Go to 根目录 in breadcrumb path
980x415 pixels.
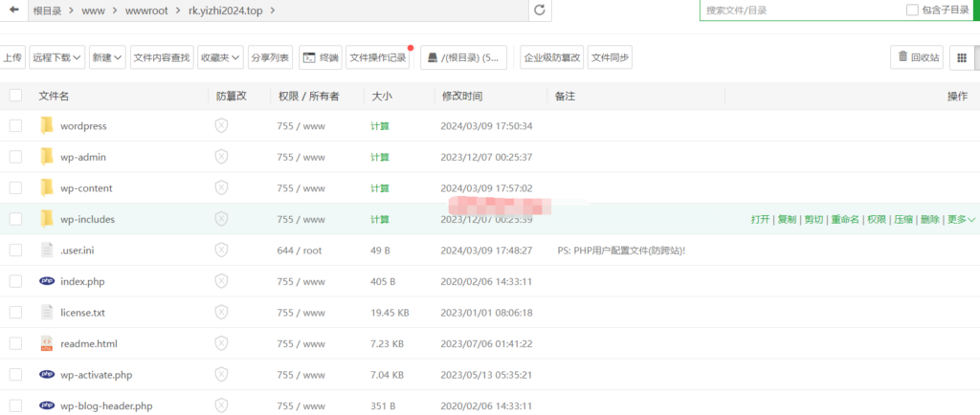[48, 11]
